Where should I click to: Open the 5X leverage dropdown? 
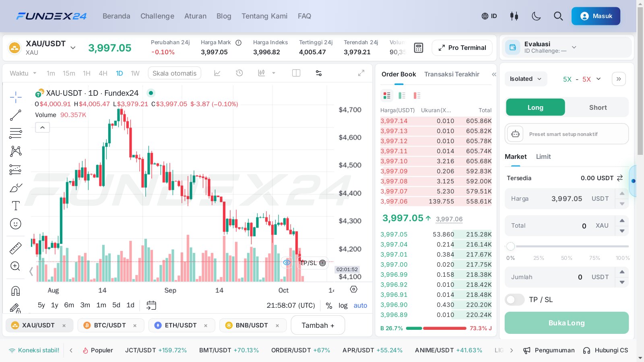(x=582, y=79)
